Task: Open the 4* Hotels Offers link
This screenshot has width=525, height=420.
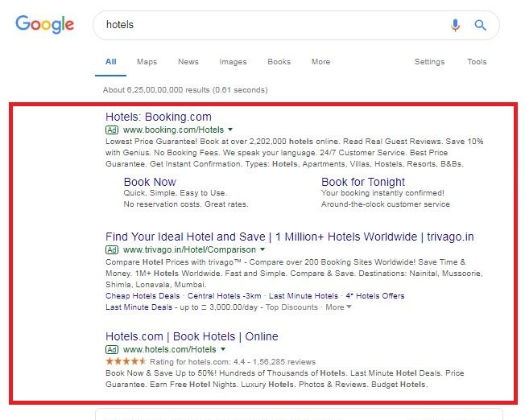Action: point(375,296)
